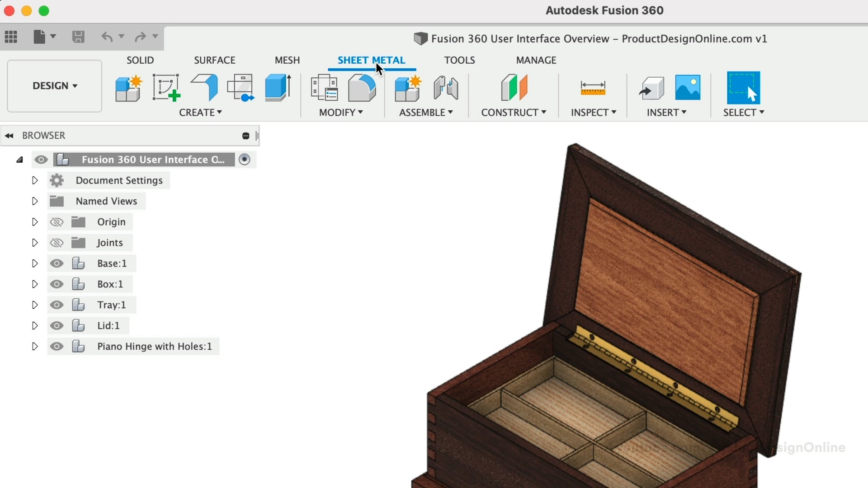
Task: Expand the Named Views node
Action: [34, 201]
